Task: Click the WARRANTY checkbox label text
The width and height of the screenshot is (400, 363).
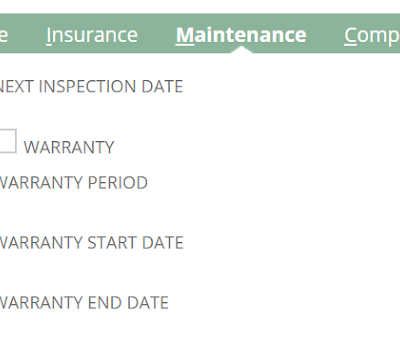Action: 69,147
